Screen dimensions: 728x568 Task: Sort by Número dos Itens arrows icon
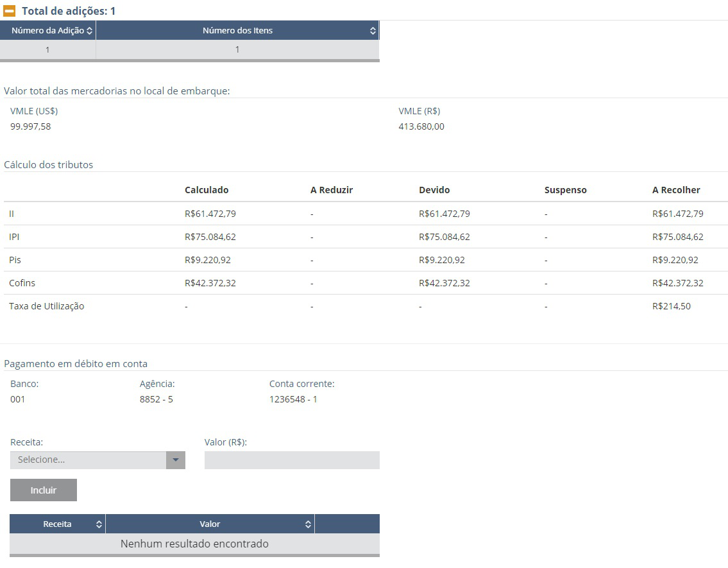point(373,31)
